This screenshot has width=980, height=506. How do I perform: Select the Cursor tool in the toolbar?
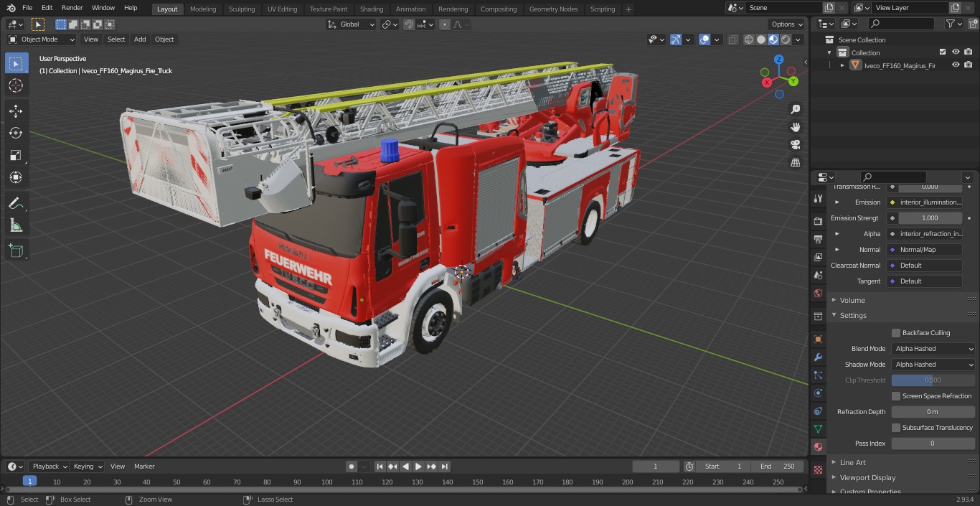tap(16, 85)
